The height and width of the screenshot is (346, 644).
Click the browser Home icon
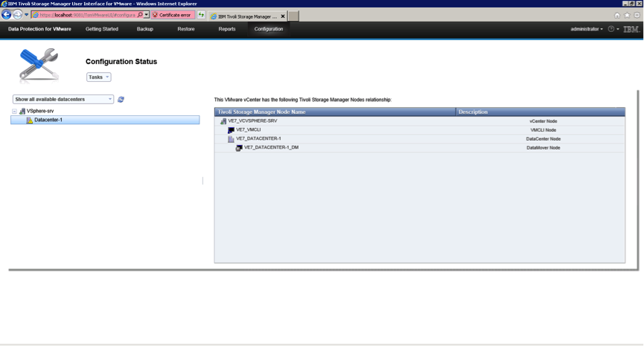[x=617, y=15]
